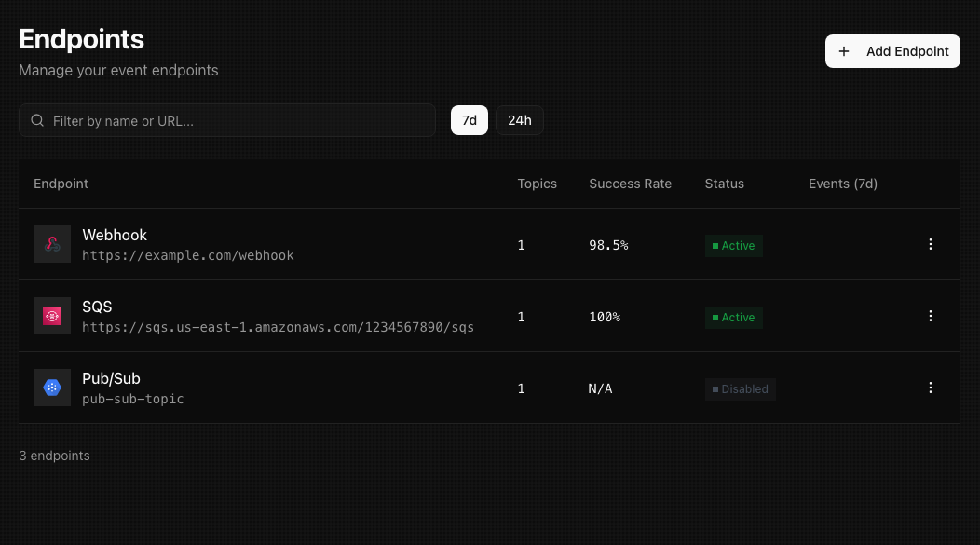Click the 3 endpoints count label

(x=54, y=456)
